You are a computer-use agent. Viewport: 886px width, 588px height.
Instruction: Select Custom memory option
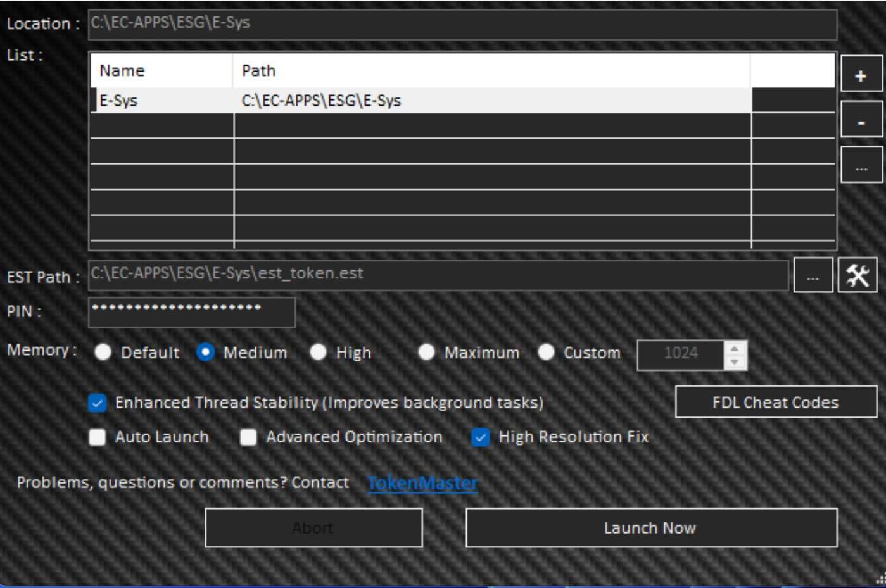click(546, 352)
